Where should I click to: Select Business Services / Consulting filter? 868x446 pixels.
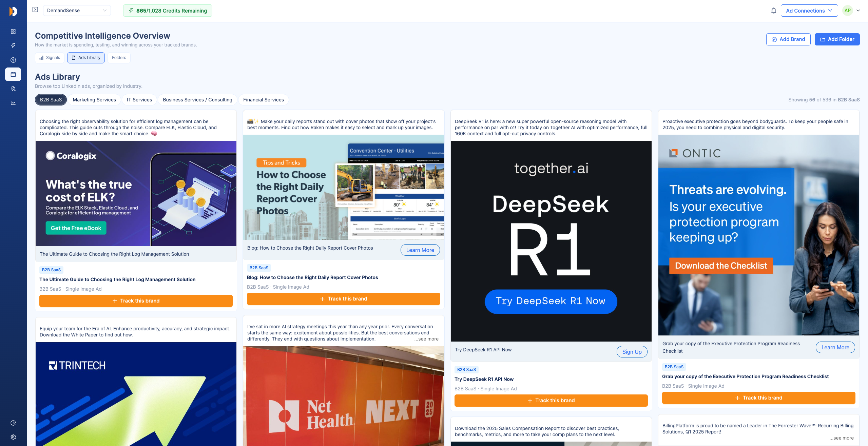[x=197, y=100]
